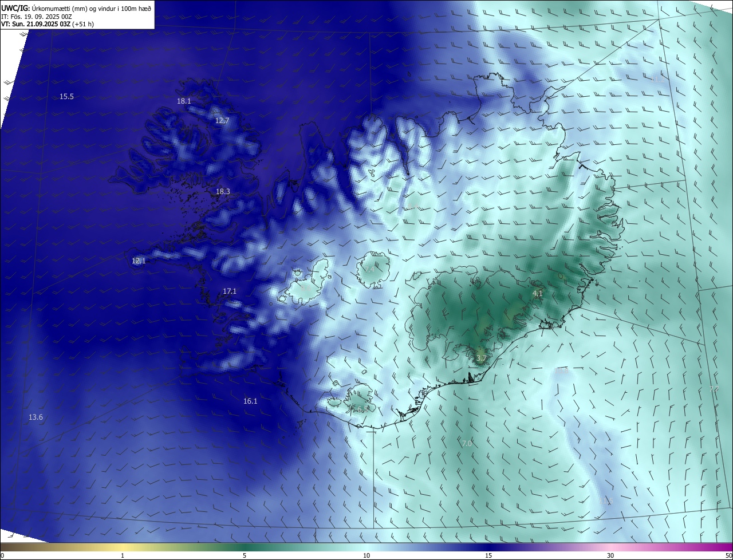Screen dimensions: 733x560
Task: Click the 13.6 value label on map
Action: point(36,417)
